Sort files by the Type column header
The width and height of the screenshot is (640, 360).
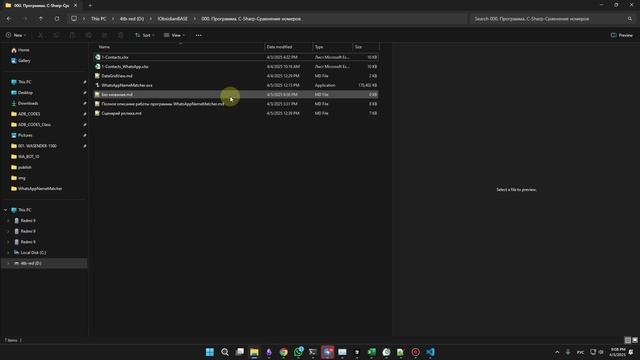(x=332, y=47)
